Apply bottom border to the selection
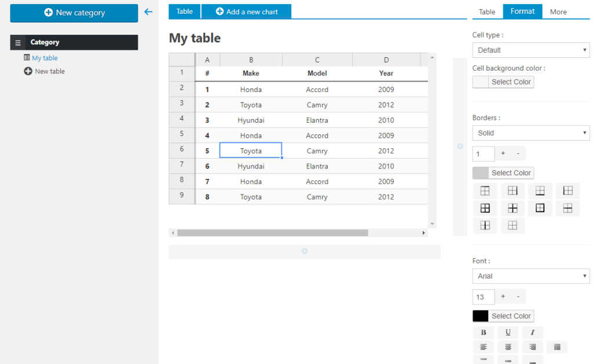This screenshot has height=364, width=593. click(x=540, y=190)
